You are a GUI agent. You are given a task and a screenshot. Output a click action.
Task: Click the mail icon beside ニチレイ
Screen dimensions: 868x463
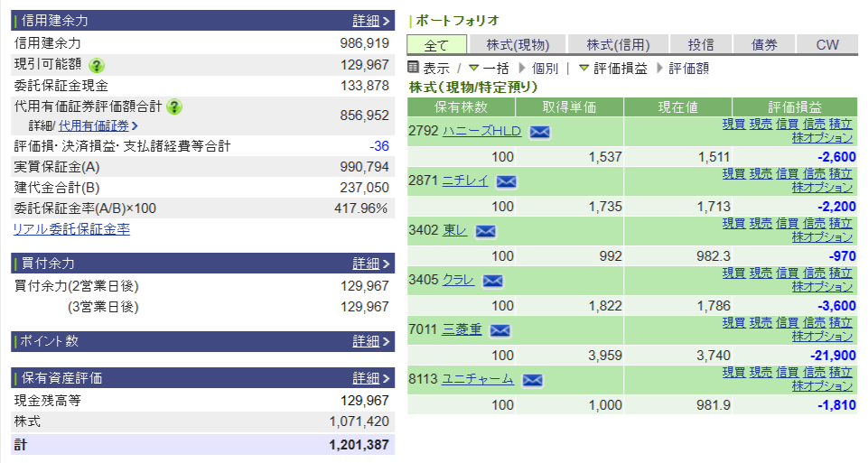tap(506, 181)
